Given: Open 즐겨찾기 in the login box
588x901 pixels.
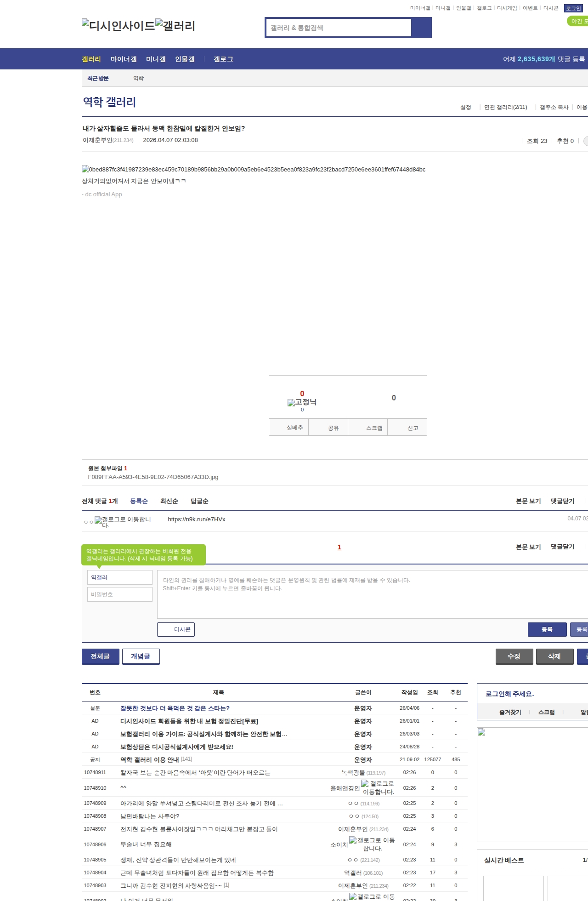Looking at the screenshot, I should tap(510, 712).
